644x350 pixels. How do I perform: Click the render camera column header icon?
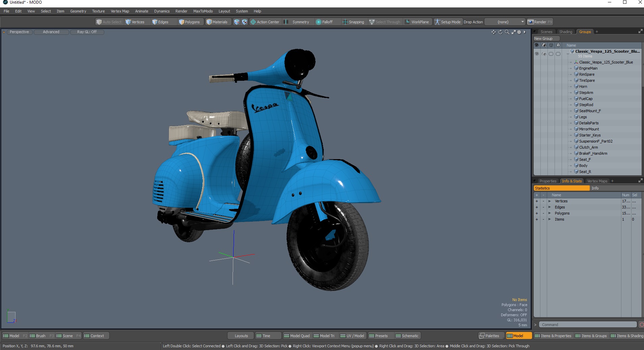click(544, 45)
